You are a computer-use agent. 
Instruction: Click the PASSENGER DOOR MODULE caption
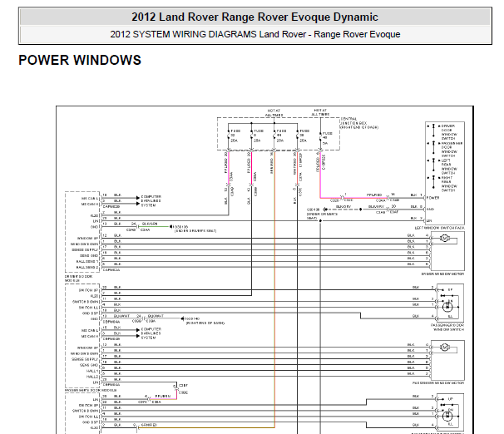[91, 390]
